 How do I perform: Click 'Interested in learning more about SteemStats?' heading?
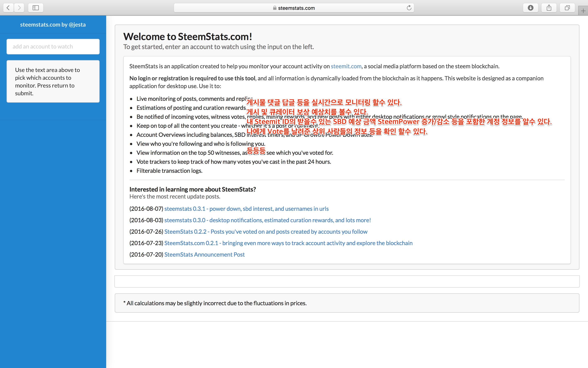pos(193,189)
